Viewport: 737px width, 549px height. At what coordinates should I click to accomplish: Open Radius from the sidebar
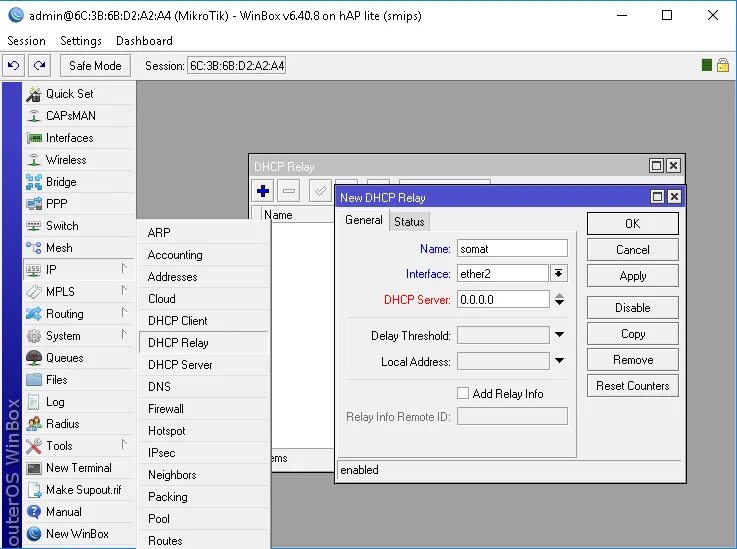pyautogui.click(x=79, y=424)
